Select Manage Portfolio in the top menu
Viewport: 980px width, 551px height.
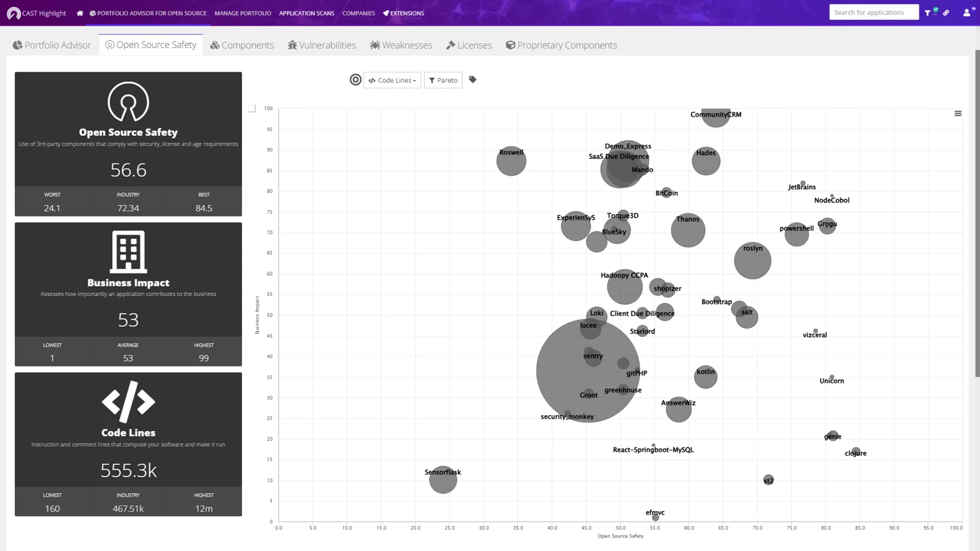tap(243, 13)
